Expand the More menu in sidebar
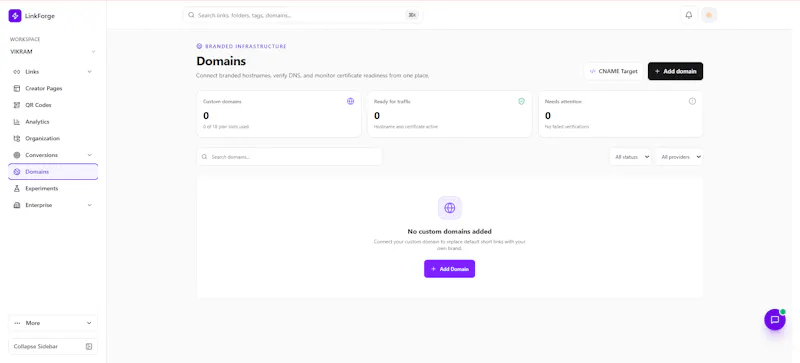800x363 pixels. click(x=53, y=323)
